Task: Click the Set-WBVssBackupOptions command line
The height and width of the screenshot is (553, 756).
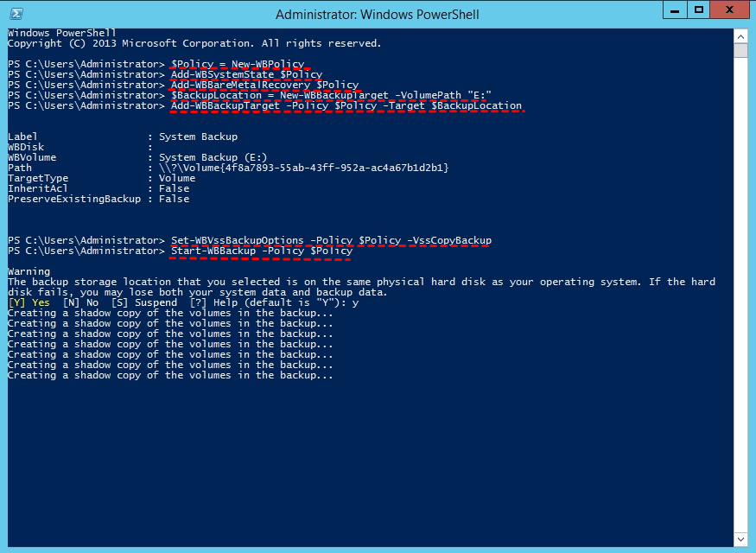Action: point(331,240)
